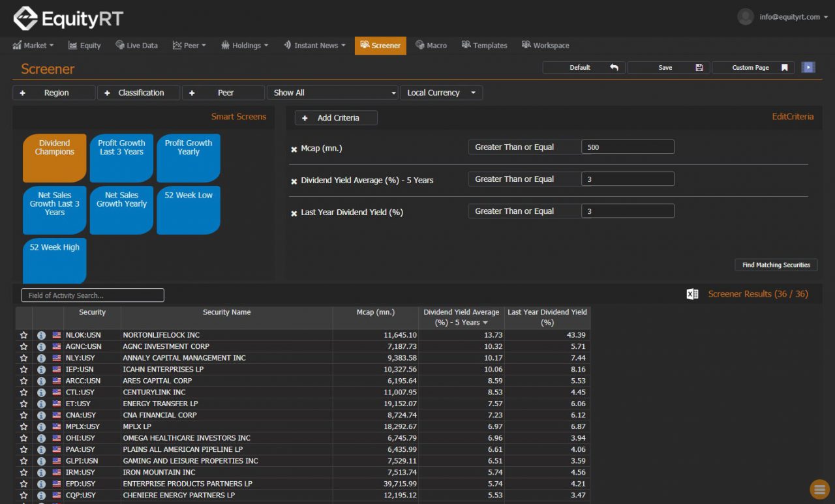Open the Show All dropdown

click(333, 93)
